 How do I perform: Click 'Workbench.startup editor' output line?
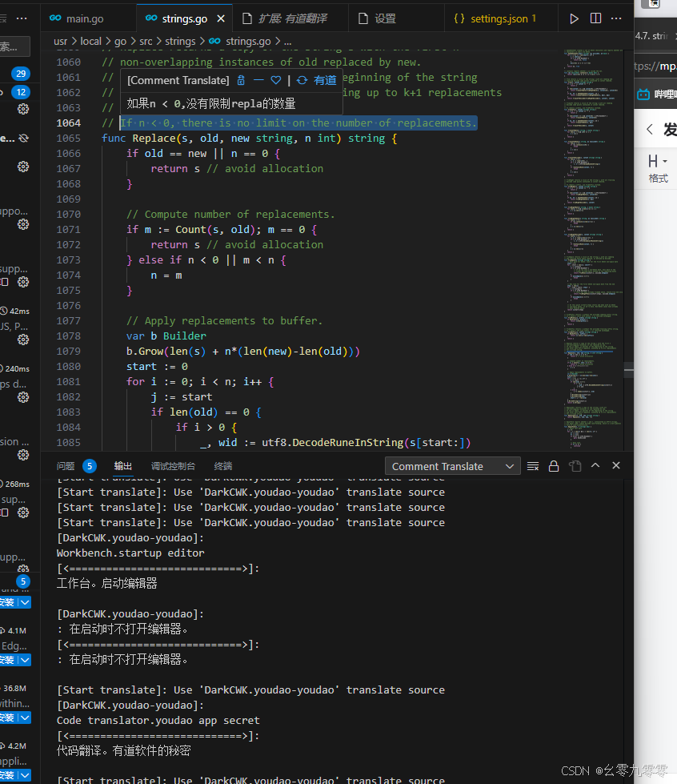click(130, 553)
